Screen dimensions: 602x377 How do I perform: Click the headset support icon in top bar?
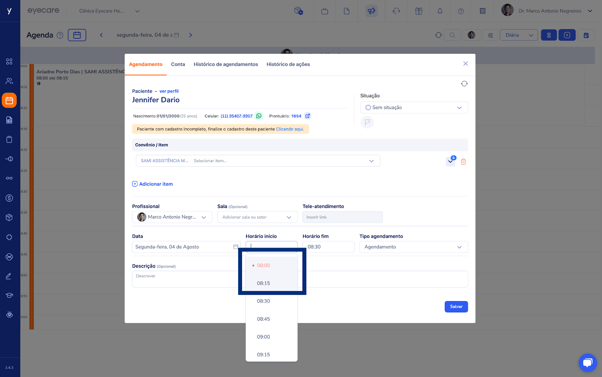[396, 11]
